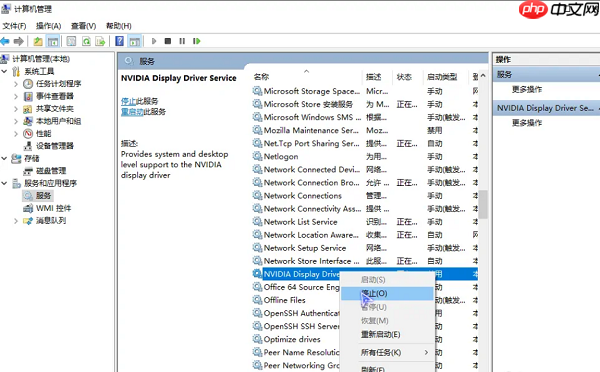The width and height of the screenshot is (600, 372).
Task: Click the scrollbar up arrow in services list
Action: tap(483, 76)
